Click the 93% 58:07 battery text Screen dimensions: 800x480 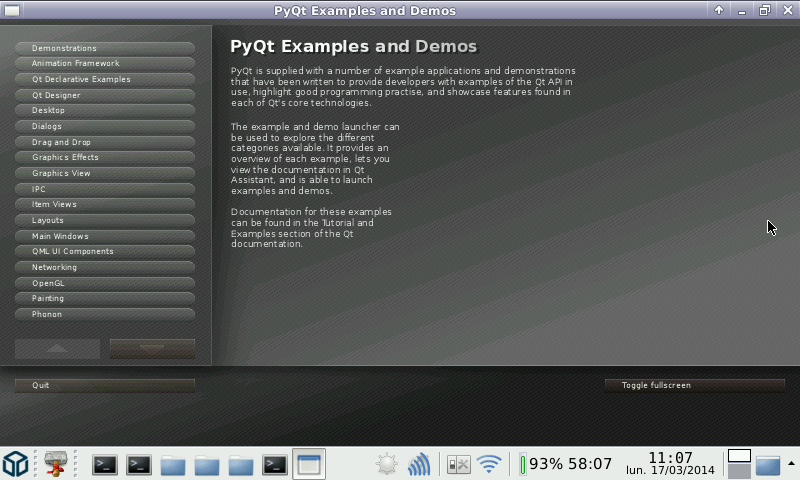(x=570, y=464)
